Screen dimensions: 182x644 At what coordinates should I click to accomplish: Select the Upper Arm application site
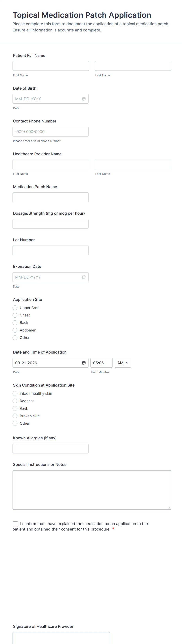[x=15, y=308]
